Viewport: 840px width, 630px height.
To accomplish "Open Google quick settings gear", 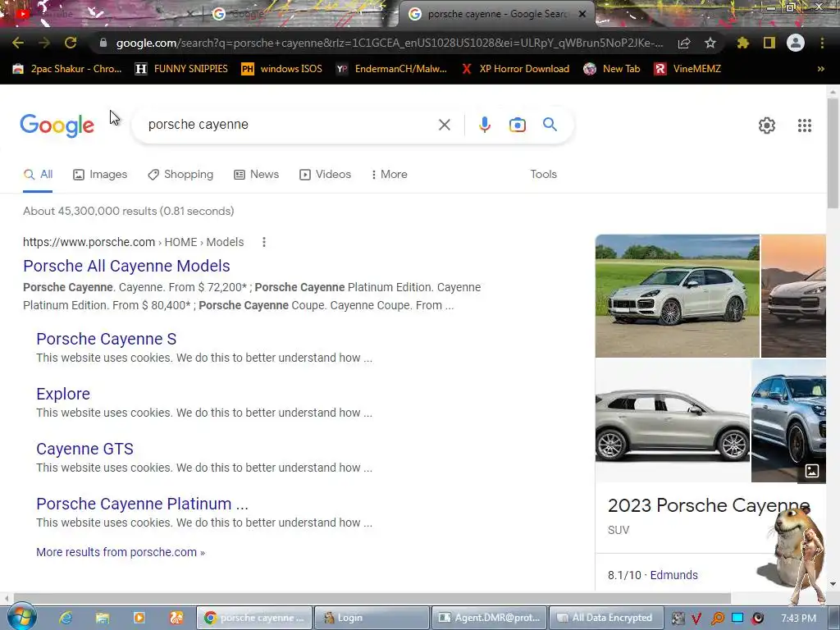I will coord(767,126).
